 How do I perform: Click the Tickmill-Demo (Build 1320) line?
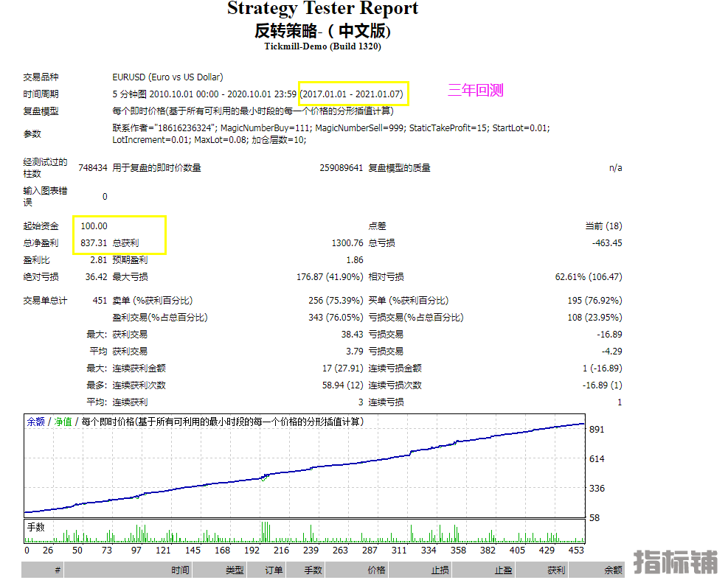(322, 46)
